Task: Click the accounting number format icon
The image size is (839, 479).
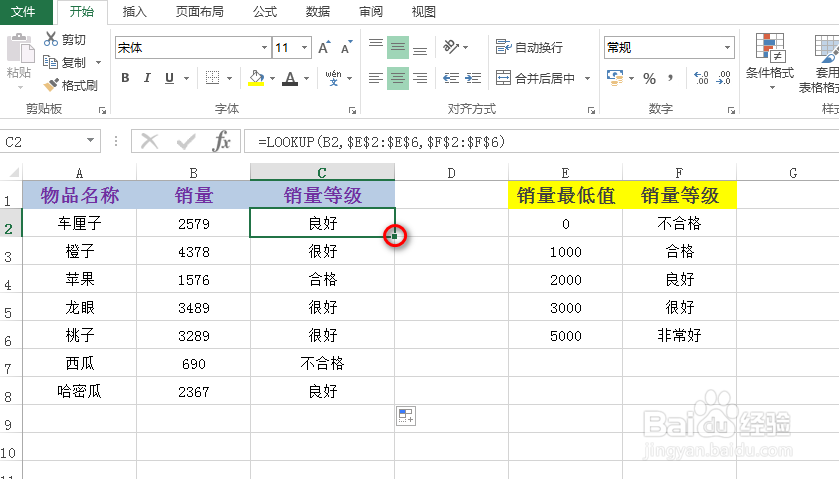Action: click(x=614, y=78)
